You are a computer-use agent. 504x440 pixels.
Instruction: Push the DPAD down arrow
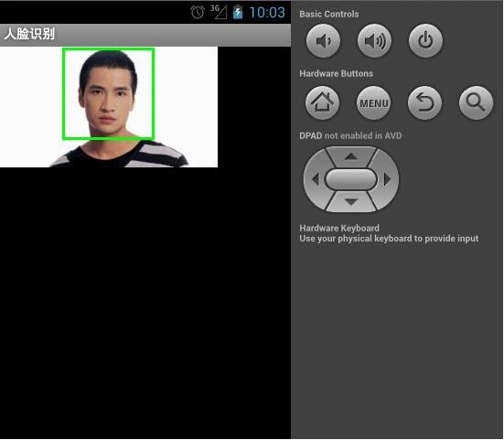point(351,202)
